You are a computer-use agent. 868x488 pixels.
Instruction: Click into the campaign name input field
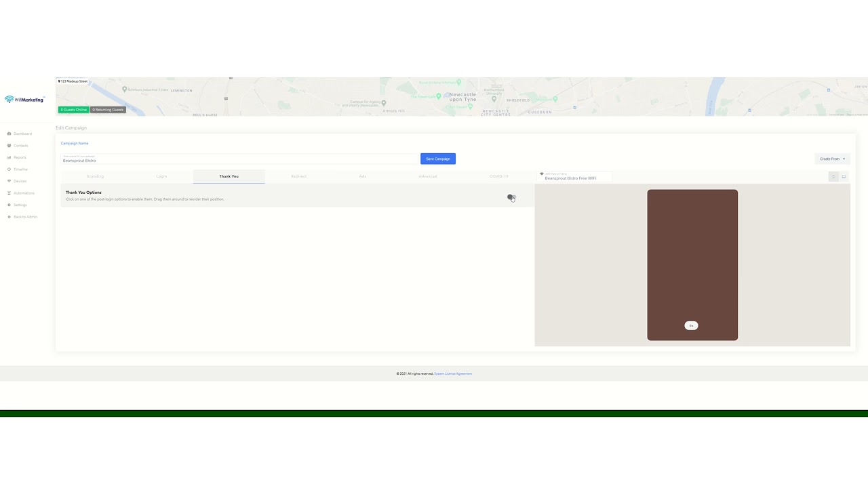tap(239, 159)
